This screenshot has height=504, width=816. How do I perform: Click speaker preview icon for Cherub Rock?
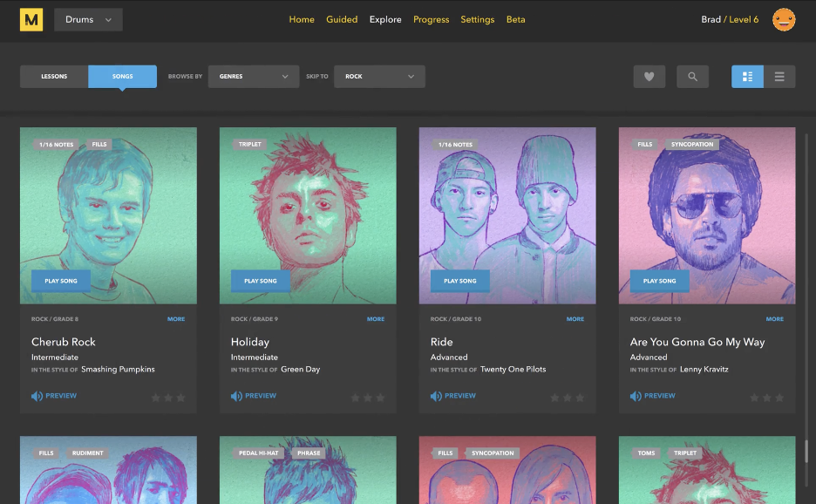tap(37, 396)
